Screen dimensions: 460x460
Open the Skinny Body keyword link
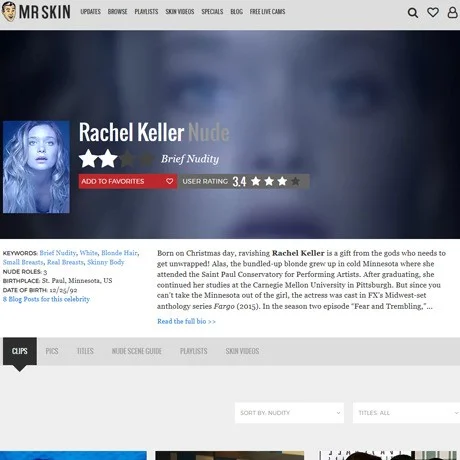point(106,262)
